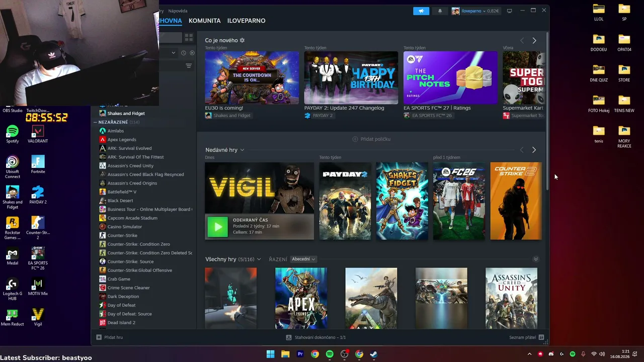Open the EU30 is coming news thumbnail
The image size is (644, 362).
coord(252,78)
